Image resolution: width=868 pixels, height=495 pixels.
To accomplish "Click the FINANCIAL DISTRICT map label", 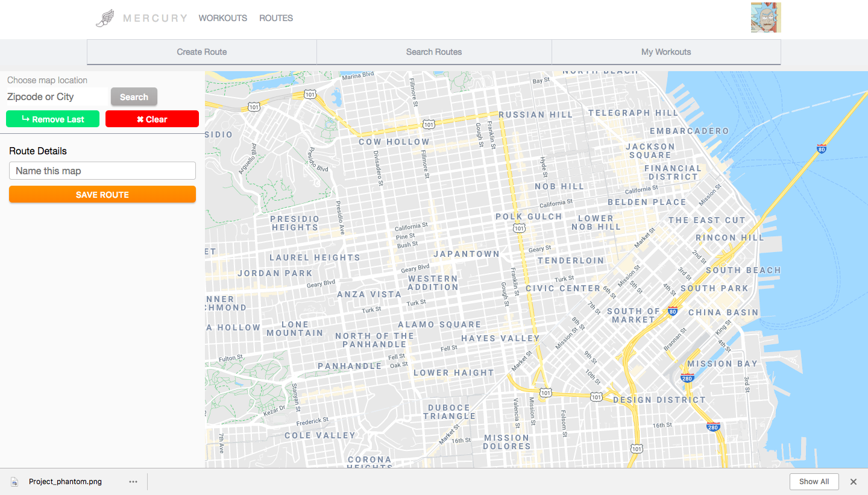I will point(673,172).
